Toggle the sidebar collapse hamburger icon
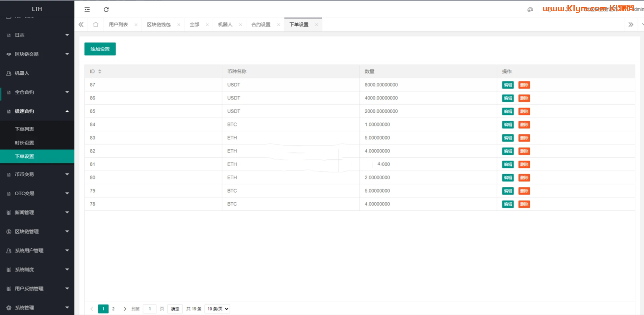644x315 pixels. click(87, 10)
